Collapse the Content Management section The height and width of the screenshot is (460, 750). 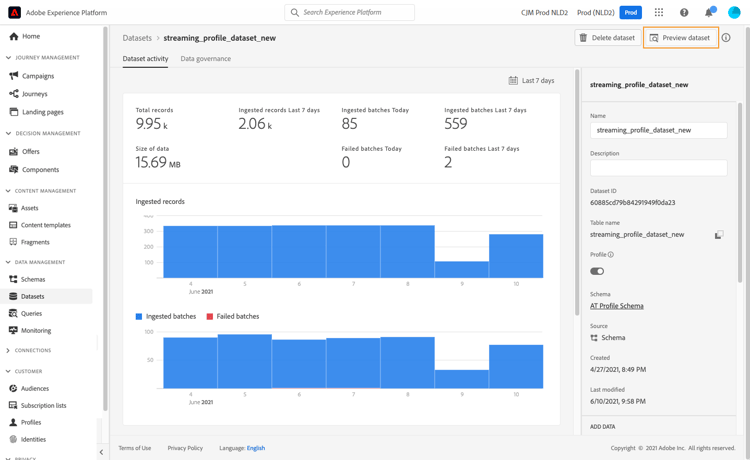tap(8, 191)
